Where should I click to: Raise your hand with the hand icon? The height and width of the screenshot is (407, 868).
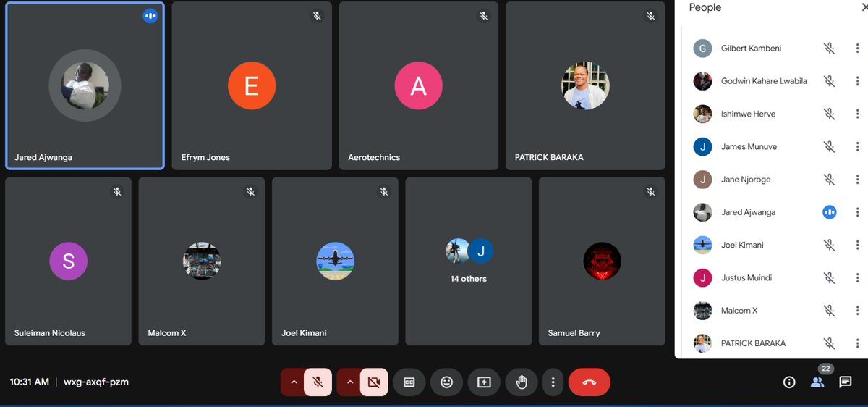[521, 382]
